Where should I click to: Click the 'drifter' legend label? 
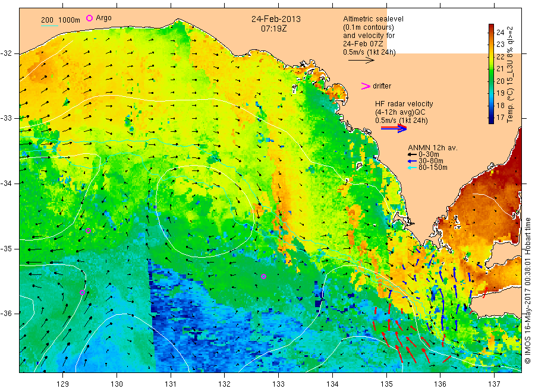click(382, 86)
